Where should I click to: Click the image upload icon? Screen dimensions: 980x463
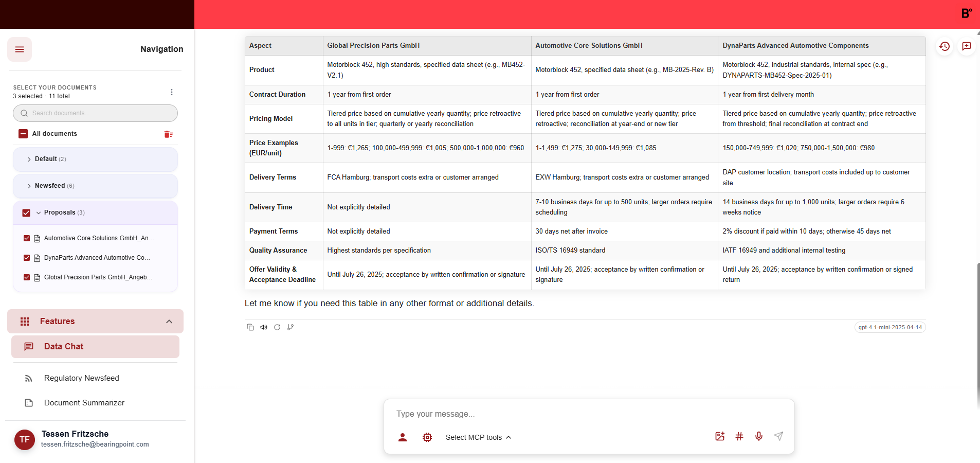(720, 437)
